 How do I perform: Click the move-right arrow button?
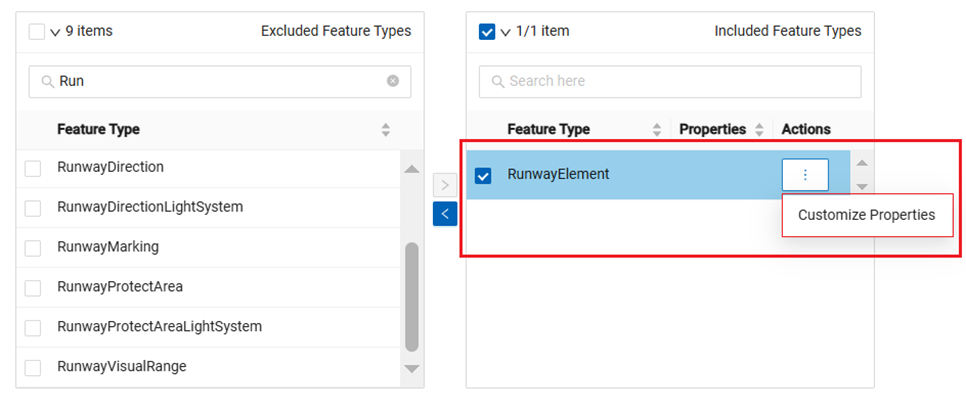pyautogui.click(x=445, y=184)
